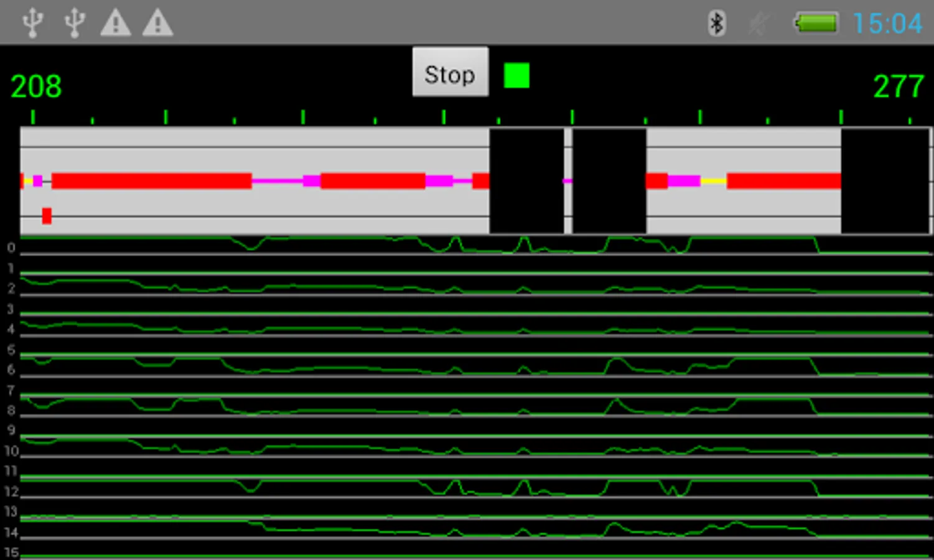Select channel 12 trace label
The image size is (934, 560).
coord(11,492)
